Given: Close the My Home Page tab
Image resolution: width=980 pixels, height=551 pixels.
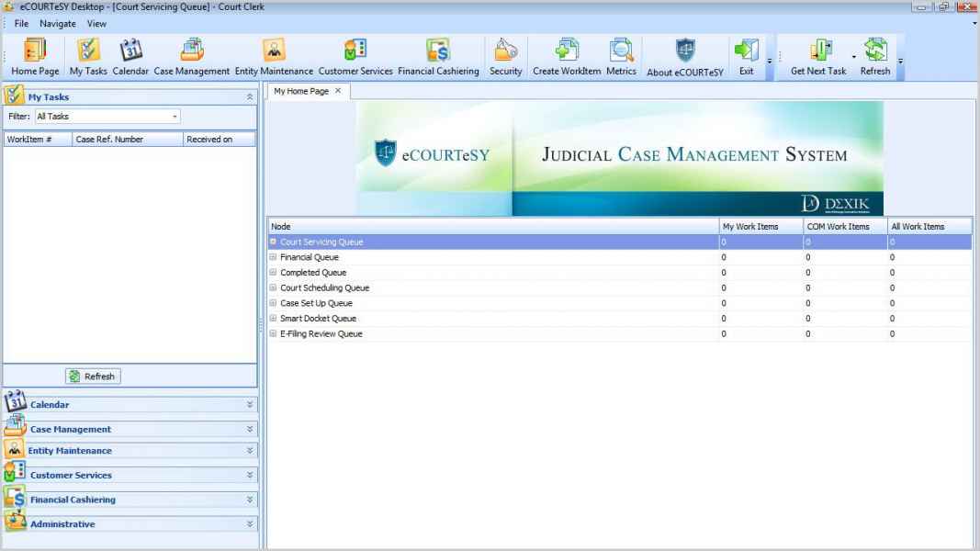Looking at the screenshot, I should pyautogui.click(x=337, y=91).
